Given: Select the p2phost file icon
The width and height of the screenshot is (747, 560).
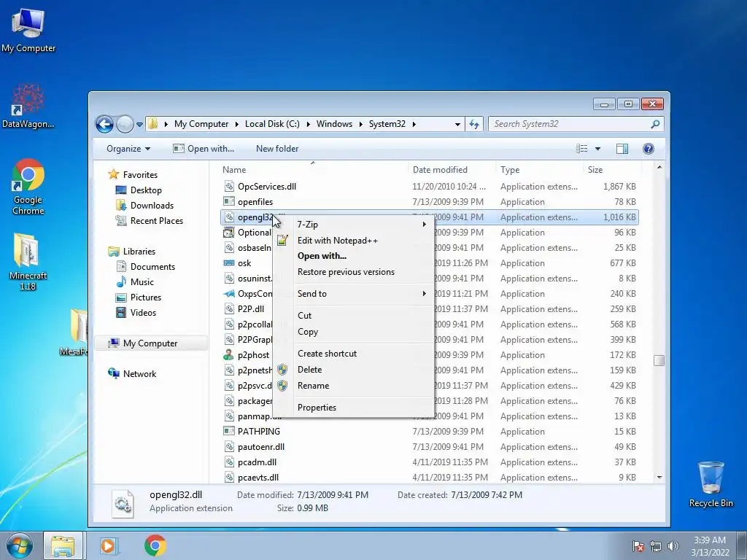Looking at the screenshot, I should click(229, 355).
